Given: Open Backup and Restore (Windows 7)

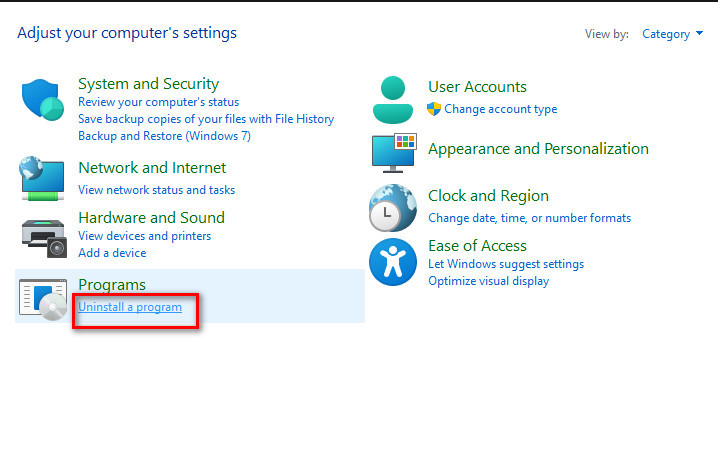Looking at the screenshot, I should coord(164,136).
